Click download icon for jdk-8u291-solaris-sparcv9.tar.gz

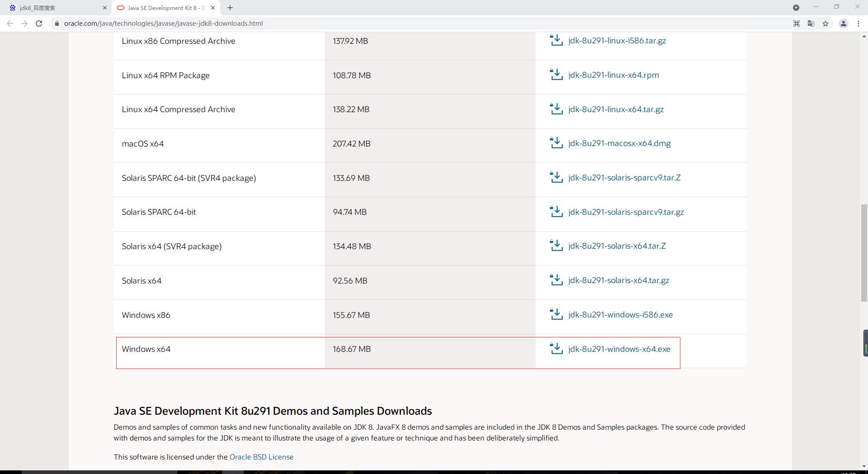click(x=556, y=212)
